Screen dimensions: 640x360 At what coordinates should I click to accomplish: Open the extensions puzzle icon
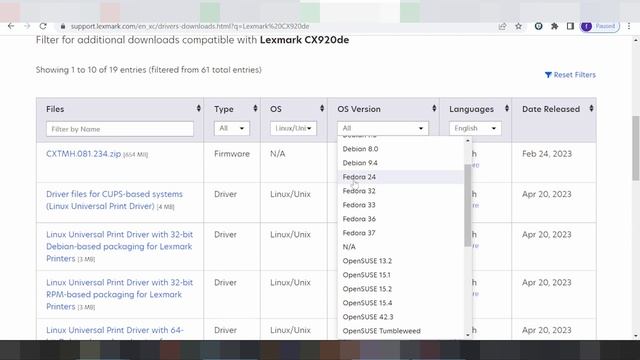[x=554, y=26]
